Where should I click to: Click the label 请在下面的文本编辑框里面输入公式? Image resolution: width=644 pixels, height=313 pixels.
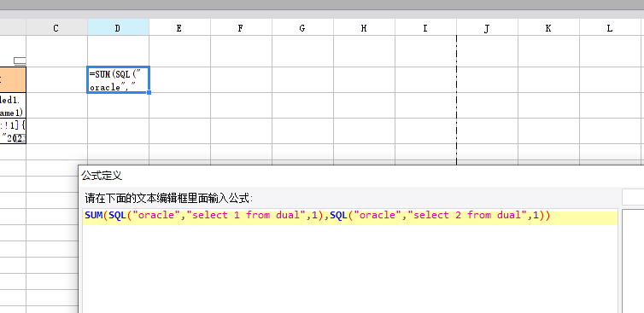(x=169, y=199)
